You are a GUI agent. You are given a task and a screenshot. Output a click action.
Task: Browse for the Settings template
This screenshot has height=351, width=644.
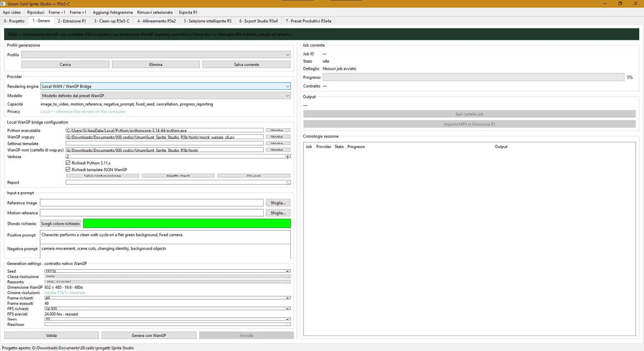point(278,143)
